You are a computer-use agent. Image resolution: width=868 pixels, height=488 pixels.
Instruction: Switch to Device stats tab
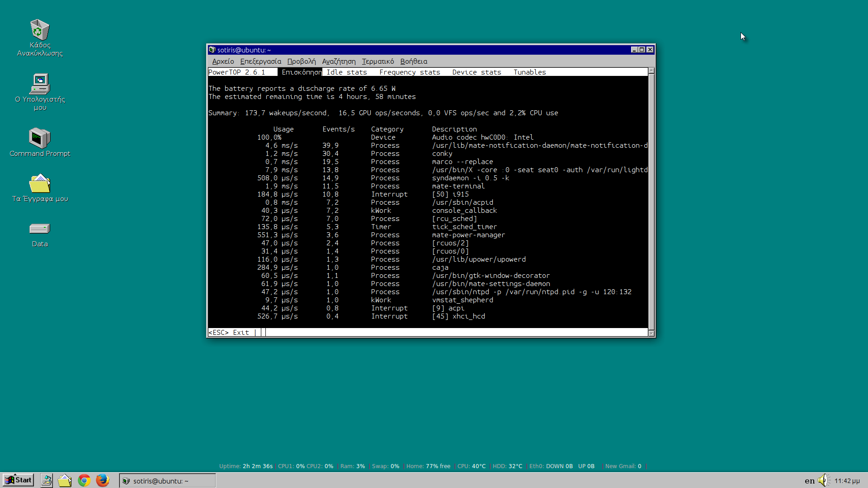476,72
